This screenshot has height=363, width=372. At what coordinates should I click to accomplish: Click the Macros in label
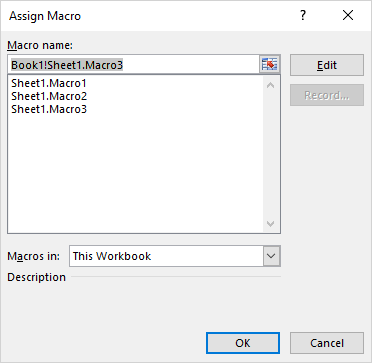(34, 256)
